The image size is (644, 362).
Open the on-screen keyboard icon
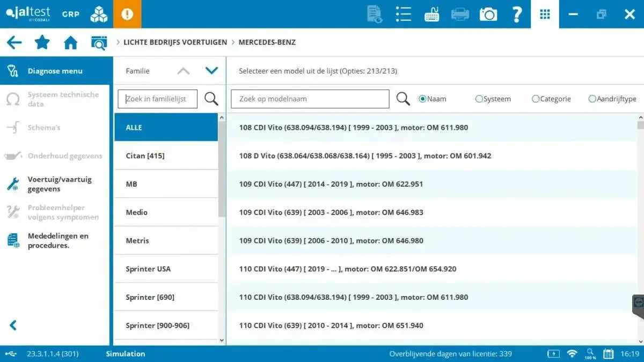[x=431, y=14]
